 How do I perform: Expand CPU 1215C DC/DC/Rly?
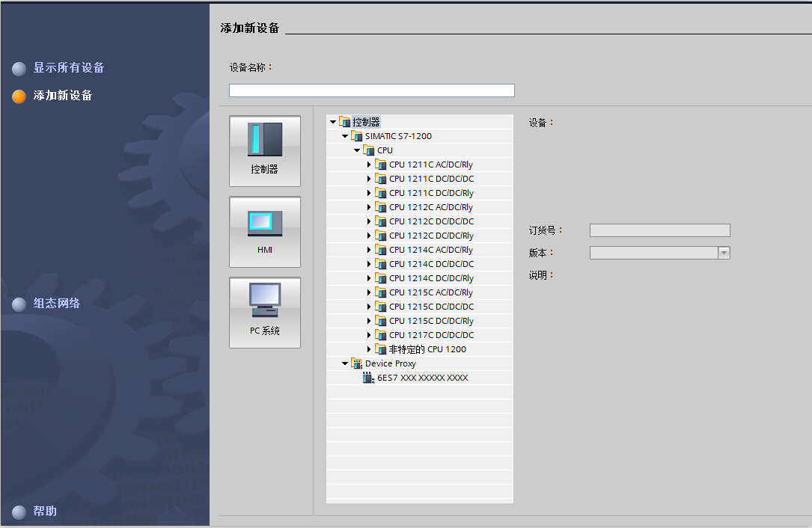click(369, 321)
